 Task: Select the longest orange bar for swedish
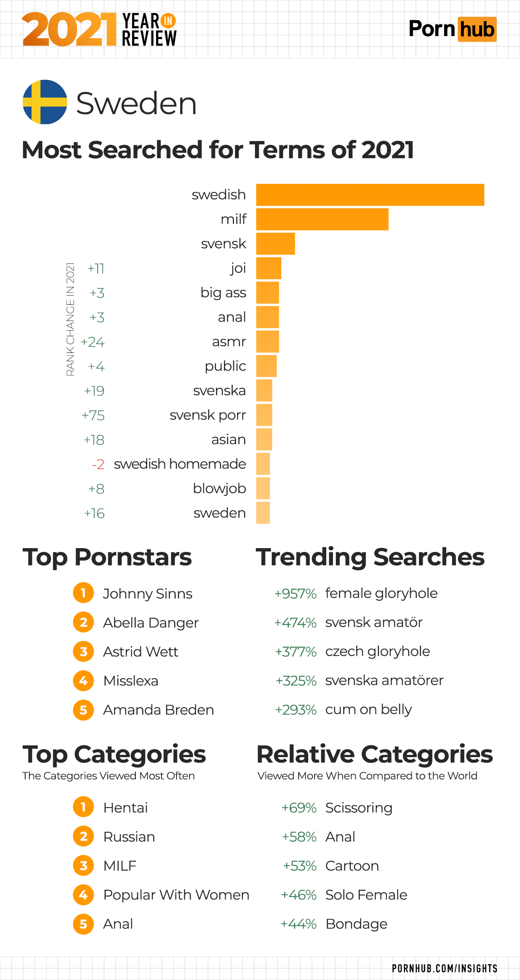[x=370, y=195]
